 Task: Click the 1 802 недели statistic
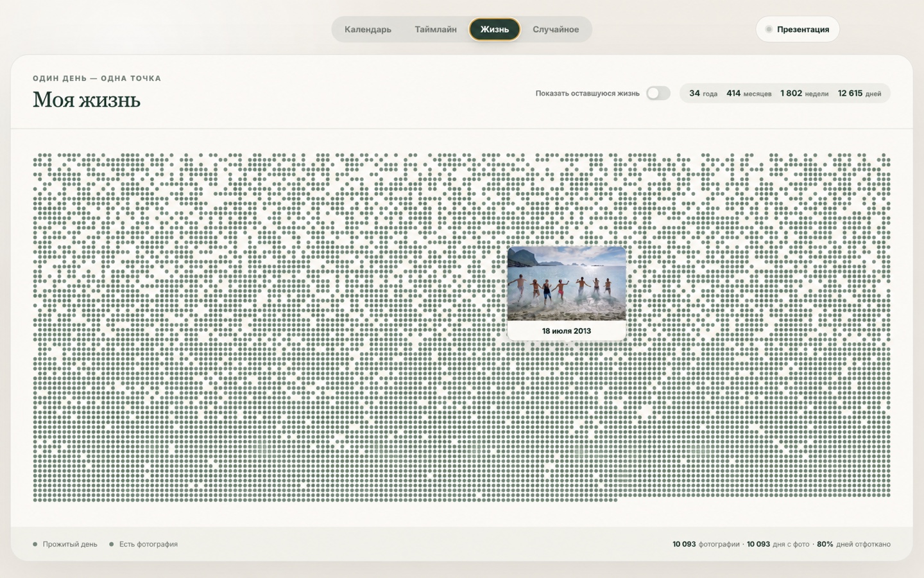(804, 94)
